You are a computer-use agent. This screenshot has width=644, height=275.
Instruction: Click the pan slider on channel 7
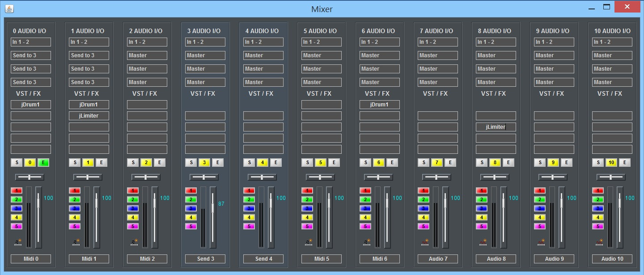click(x=436, y=177)
